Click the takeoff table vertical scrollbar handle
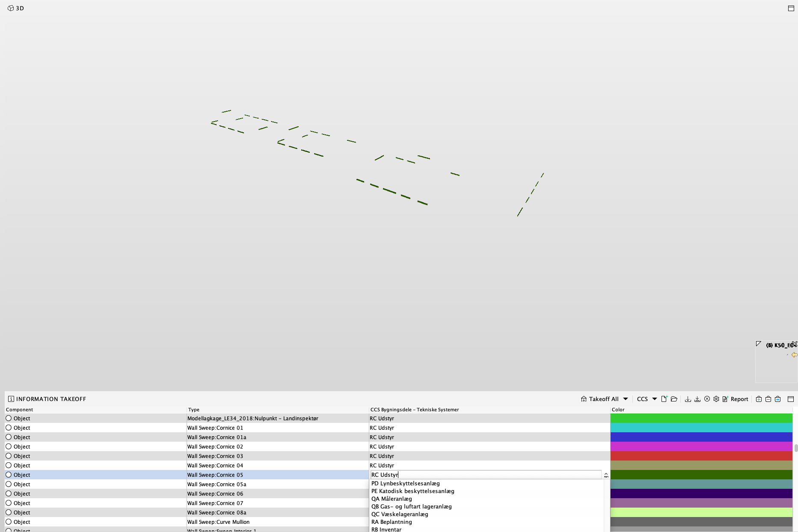 pos(796,448)
